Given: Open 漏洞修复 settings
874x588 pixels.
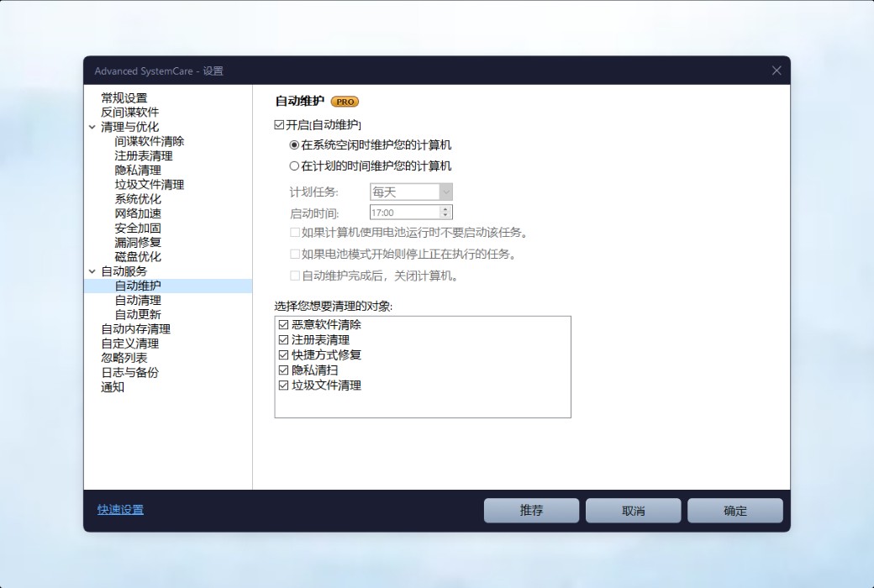Looking at the screenshot, I should coord(138,243).
